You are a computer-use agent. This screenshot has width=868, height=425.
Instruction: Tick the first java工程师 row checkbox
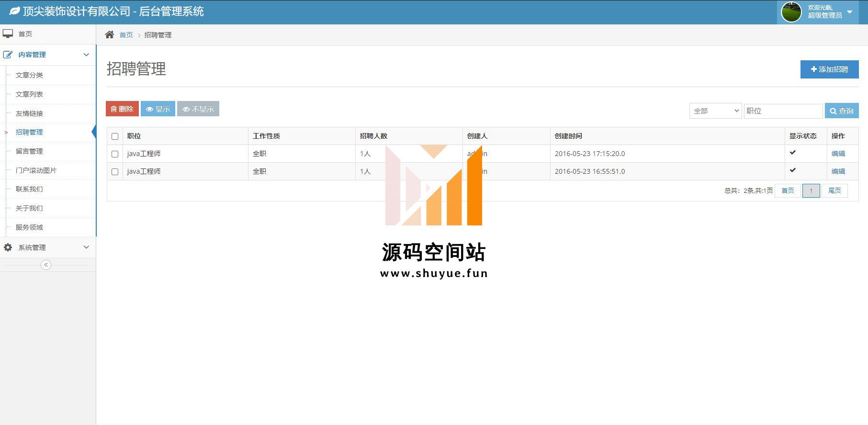pos(115,154)
